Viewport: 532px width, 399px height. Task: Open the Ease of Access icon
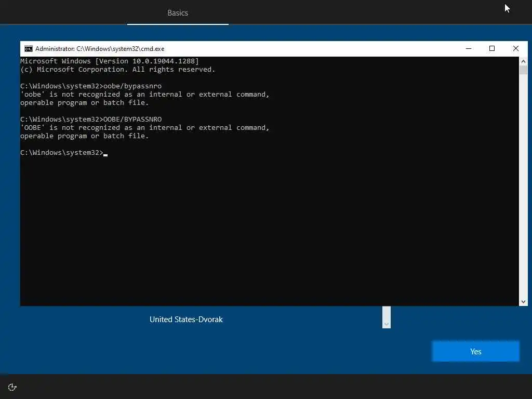pos(12,387)
